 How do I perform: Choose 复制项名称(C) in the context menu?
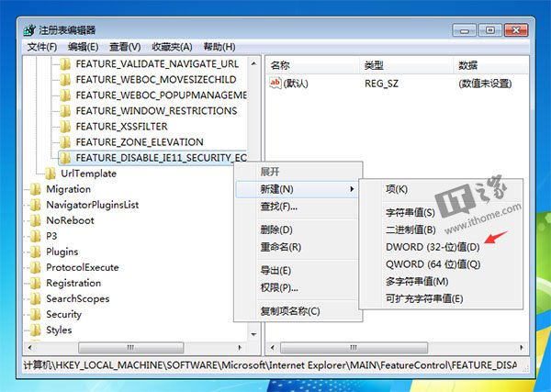point(298,311)
